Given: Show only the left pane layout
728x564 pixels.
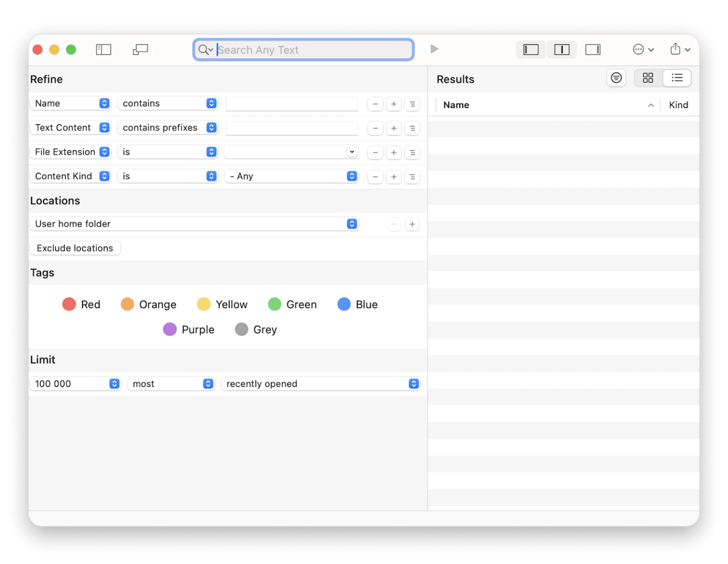Looking at the screenshot, I should tap(531, 49).
